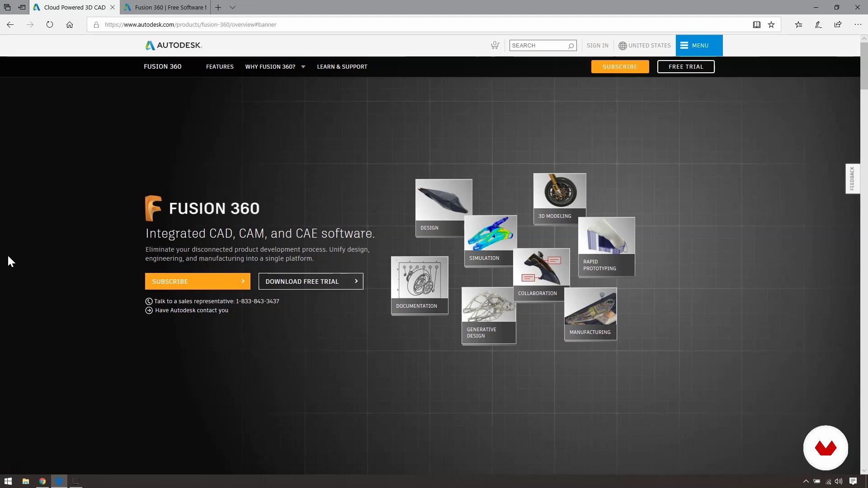The height and width of the screenshot is (488, 868).
Task: Open File Explorer from taskbar
Action: (26, 481)
